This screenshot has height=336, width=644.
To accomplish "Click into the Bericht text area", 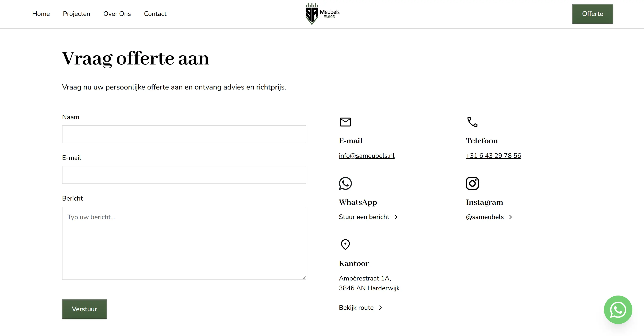I will 184,243.
